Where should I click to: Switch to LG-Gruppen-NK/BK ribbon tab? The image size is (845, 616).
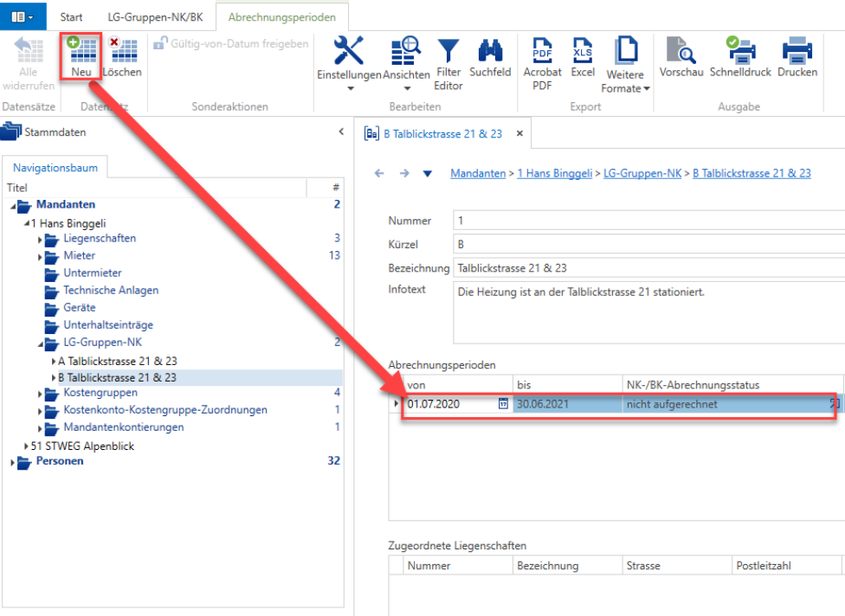pos(155,16)
